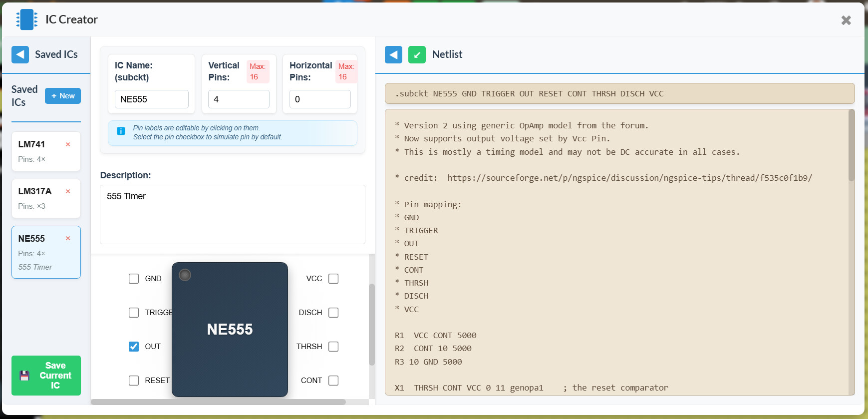The image size is (868, 419).
Task: Click the info icon in hint box
Action: [121, 131]
